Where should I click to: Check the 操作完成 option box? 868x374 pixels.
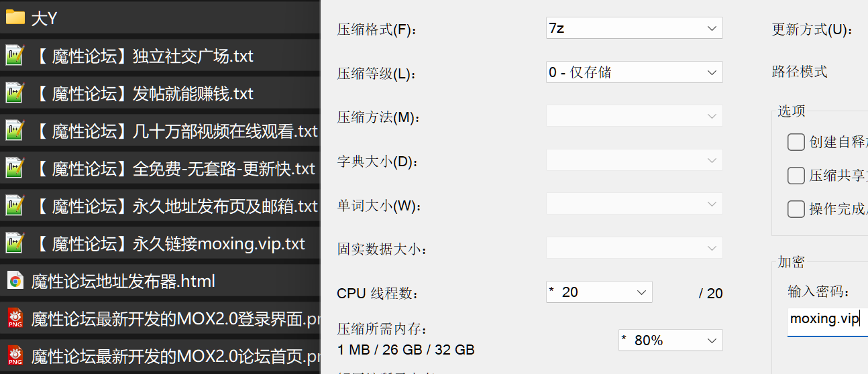[x=796, y=209]
